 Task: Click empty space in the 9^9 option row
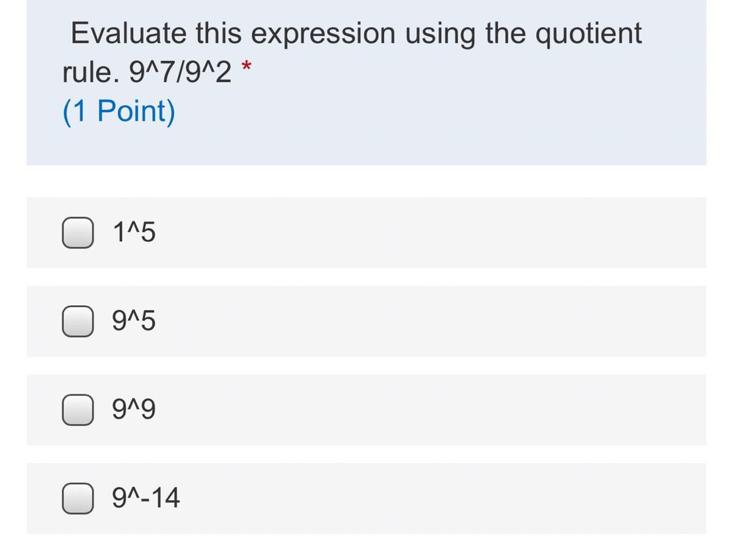[x=428, y=410]
